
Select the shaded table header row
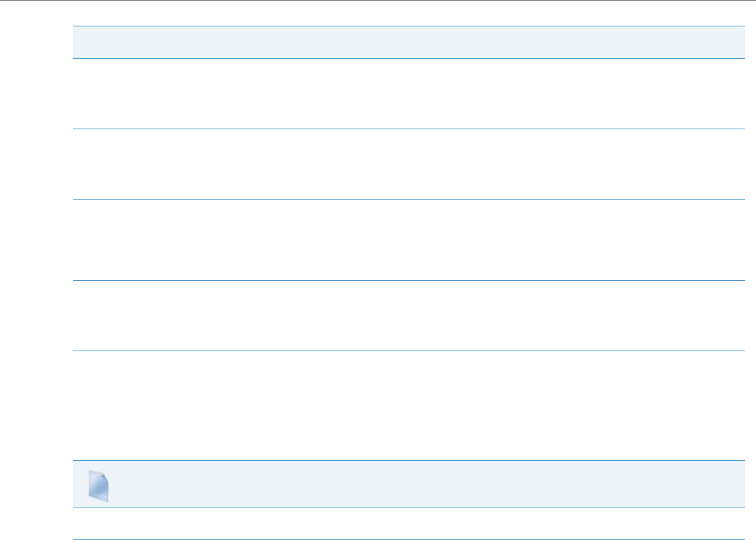coord(404,42)
